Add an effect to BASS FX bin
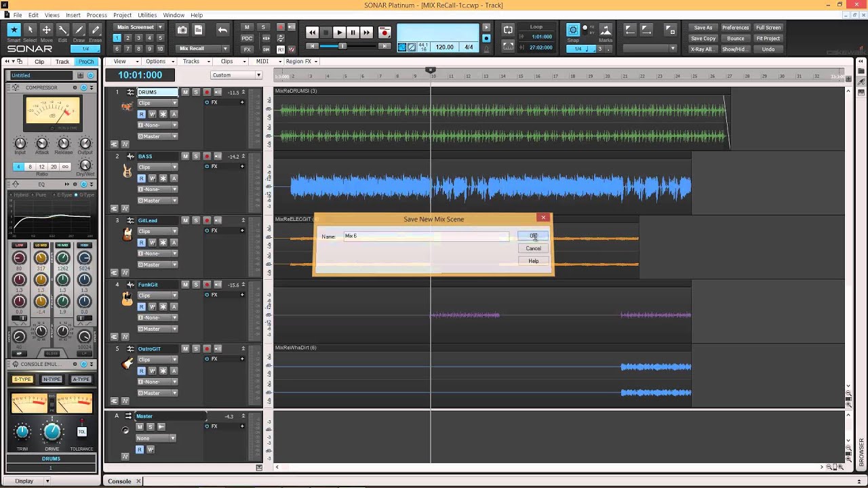Viewport: 868px width, 488px height. (242, 166)
